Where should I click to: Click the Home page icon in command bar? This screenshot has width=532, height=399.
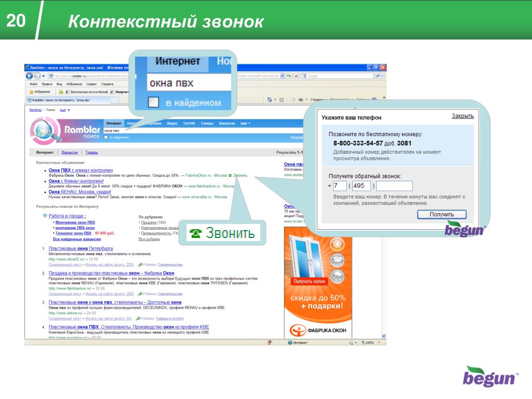(x=270, y=100)
